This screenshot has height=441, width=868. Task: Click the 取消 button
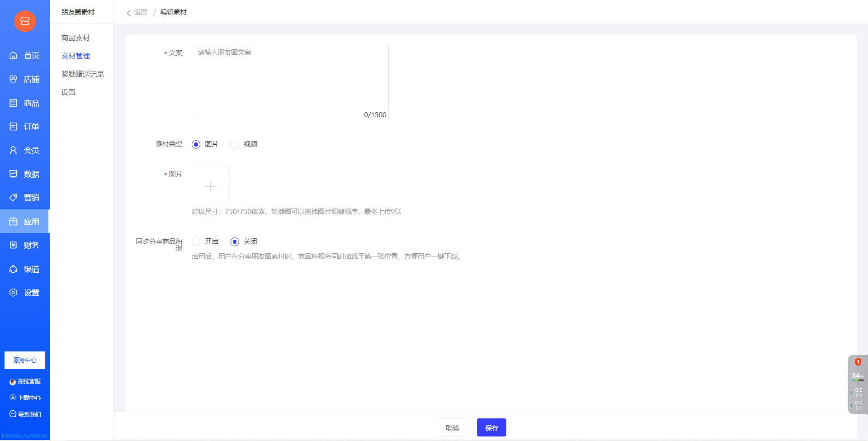pyautogui.click(x=452, y=427)
